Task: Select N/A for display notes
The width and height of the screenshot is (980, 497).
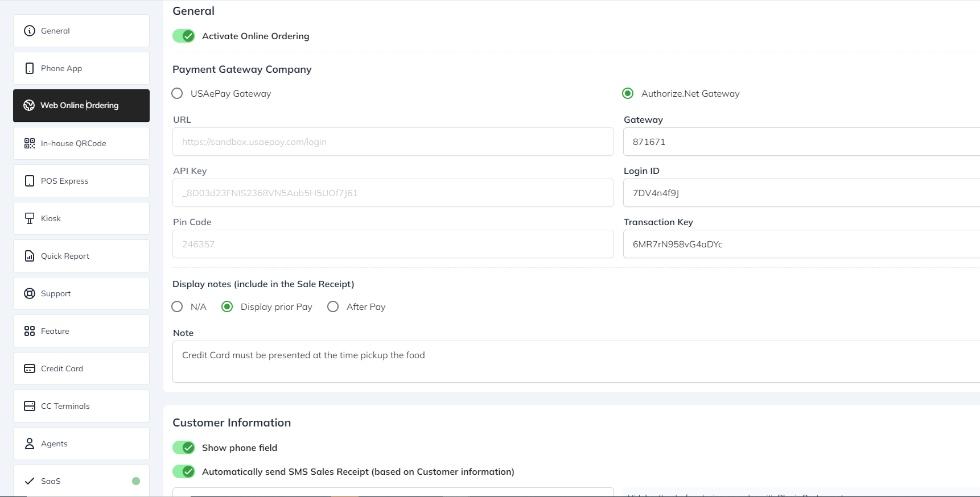Action: pyautogui.click(x=178, y=307)
